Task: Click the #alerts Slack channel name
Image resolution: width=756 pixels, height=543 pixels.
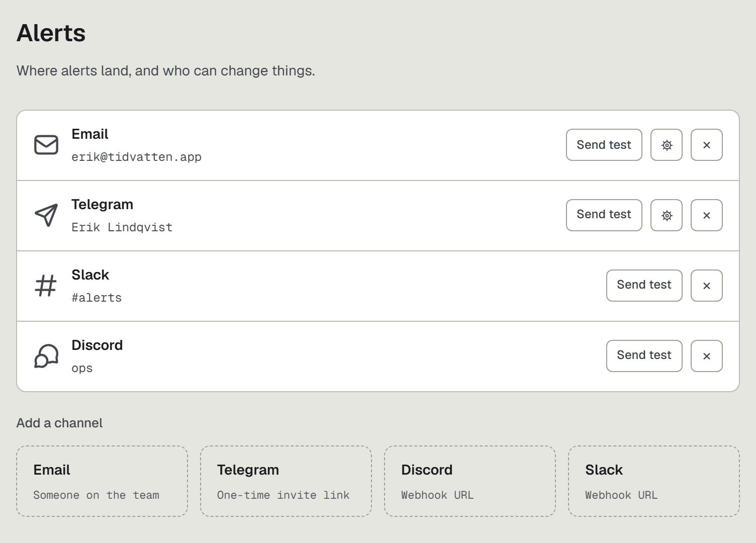Action: click(x=97, y=298)
